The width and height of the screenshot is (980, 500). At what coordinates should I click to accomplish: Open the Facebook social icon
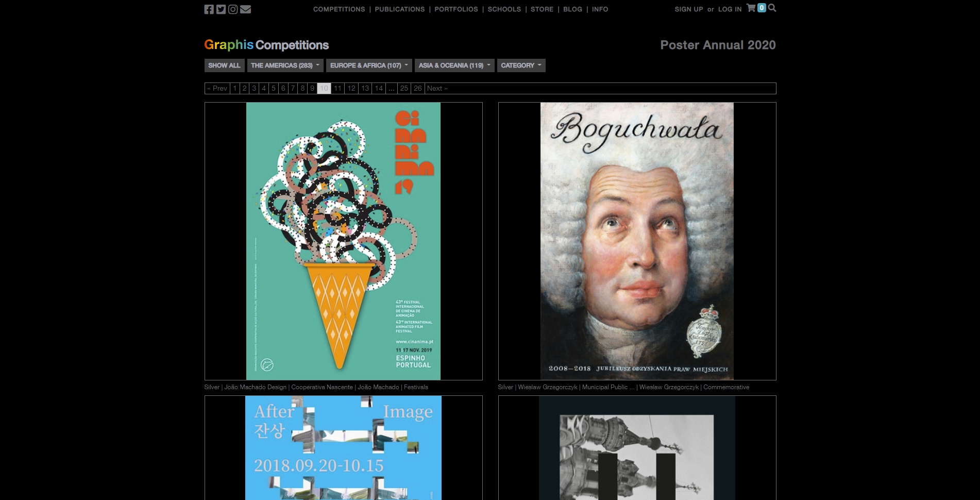point(209,9)
